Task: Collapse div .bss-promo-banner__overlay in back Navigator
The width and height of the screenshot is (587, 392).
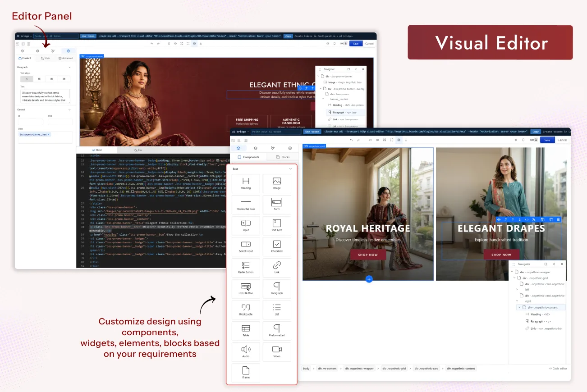Action: [x=320, y=89]
